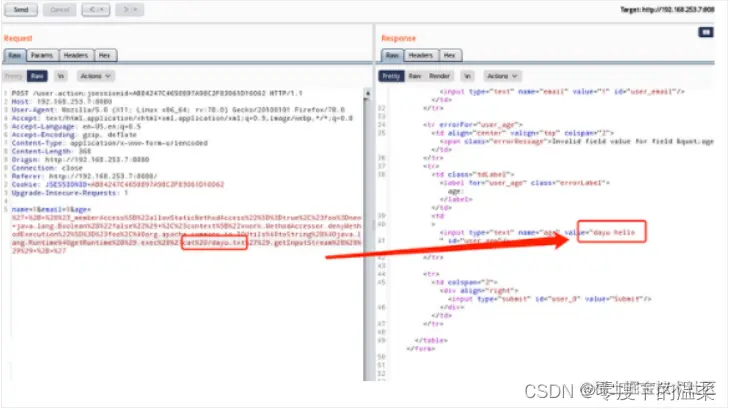Switch Response view to Raw mode

coord(415,76)
